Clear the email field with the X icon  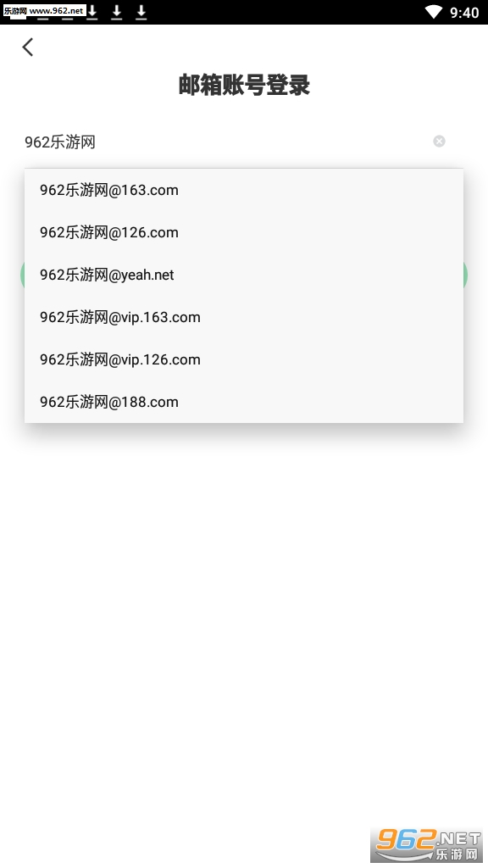[440, 142]
